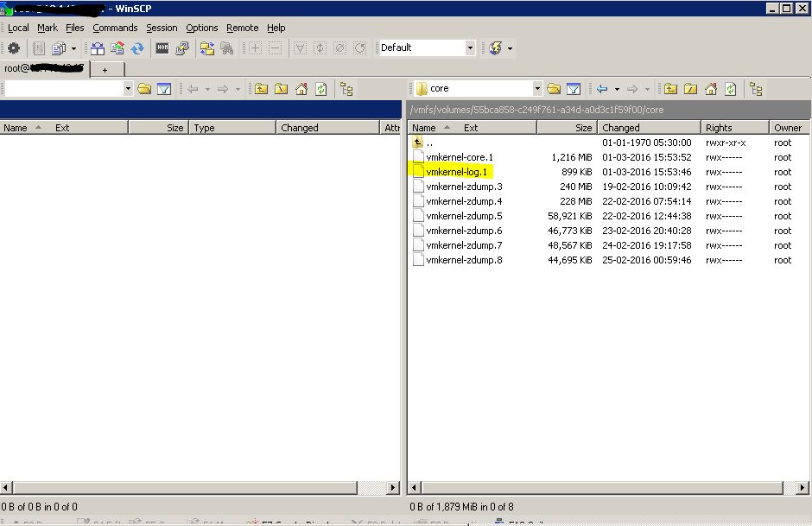Expand the core directory path dropdown

point(536,88)
